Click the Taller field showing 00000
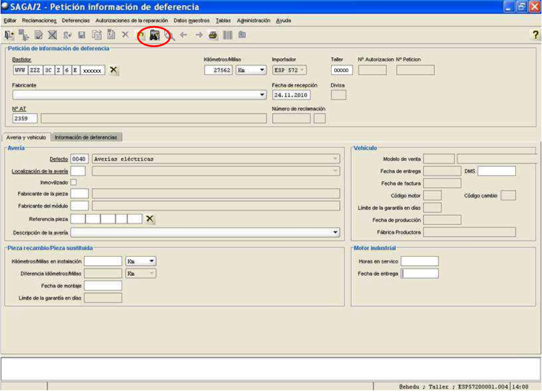The image size is (542, 392). [341, 70]
